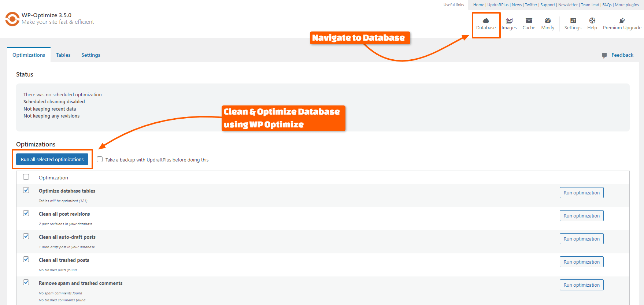Click the Feedback speech bubble icon
This screenshot has height=305, width=644.
pos(604,55)
